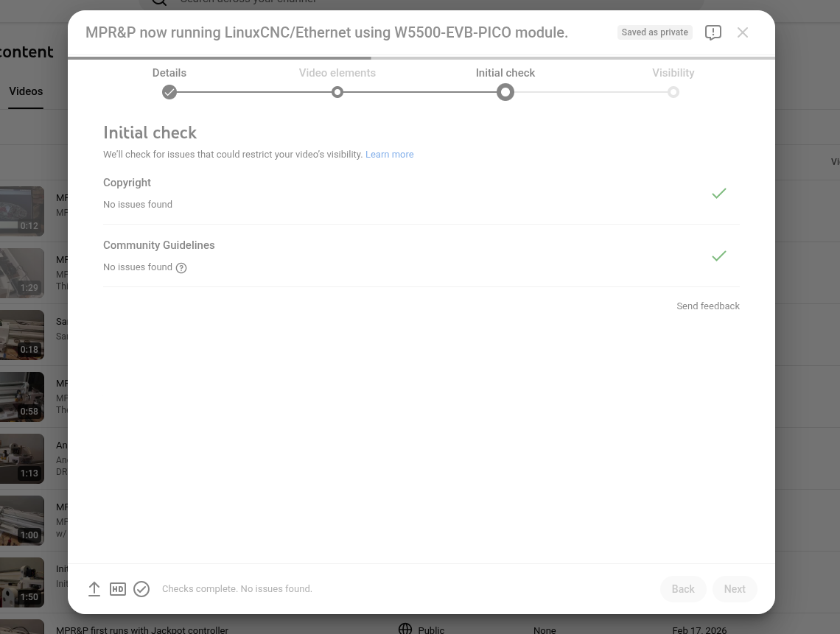Image resolution: width=840 pixels, height=634 pixels.
Task: Click the green Copyright checkmark
Action: click(719, 194)
